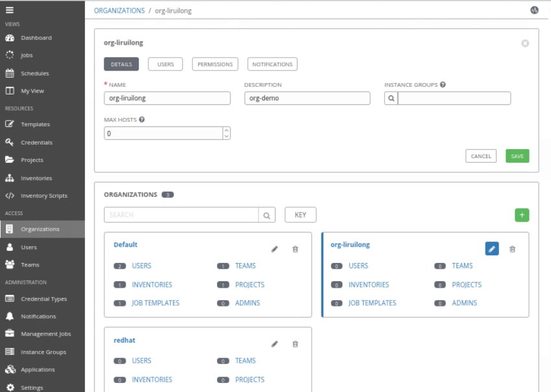The height and width of the screenshot is (392, 551).
Task: Toggle the hamburger menu icon
Action: pyautogui.click(x=10, y=10)
